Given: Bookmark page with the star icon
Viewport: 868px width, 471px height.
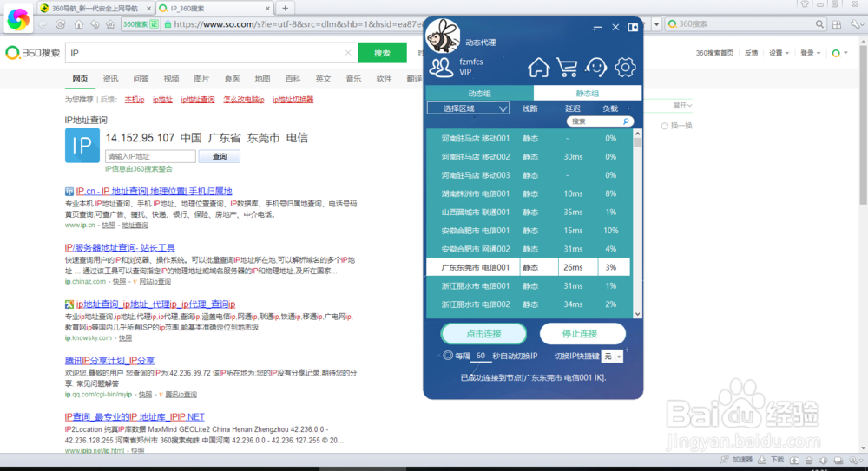Looking at the screenshot, I should click(x=111, y=24).
